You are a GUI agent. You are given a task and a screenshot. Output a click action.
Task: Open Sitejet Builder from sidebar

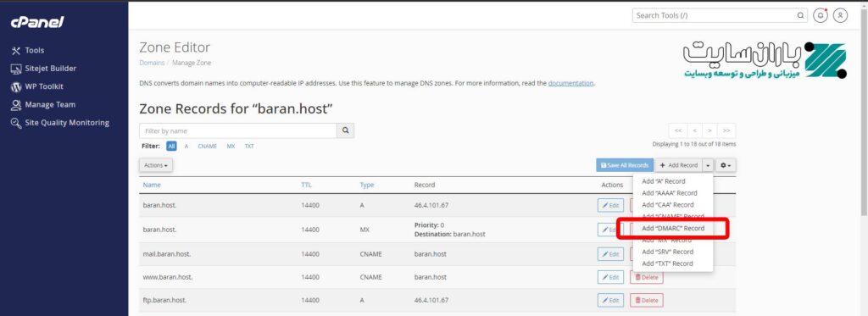pyautogui.click(x=43, y=69)
